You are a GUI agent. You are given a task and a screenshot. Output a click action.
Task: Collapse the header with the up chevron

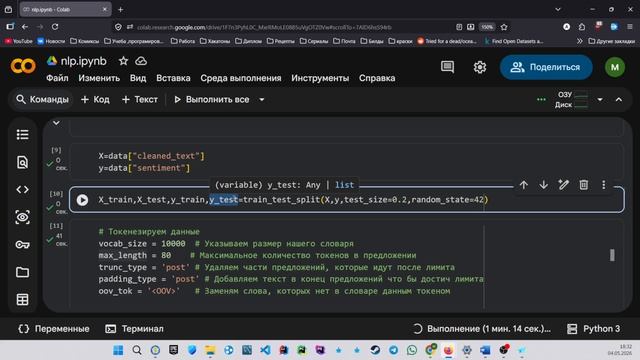coord(619,100)
